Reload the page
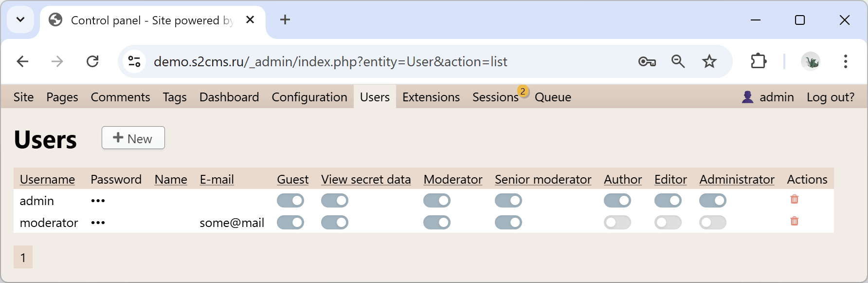The width and height of the screenshot is (868, 283). (x=92, y=61)
